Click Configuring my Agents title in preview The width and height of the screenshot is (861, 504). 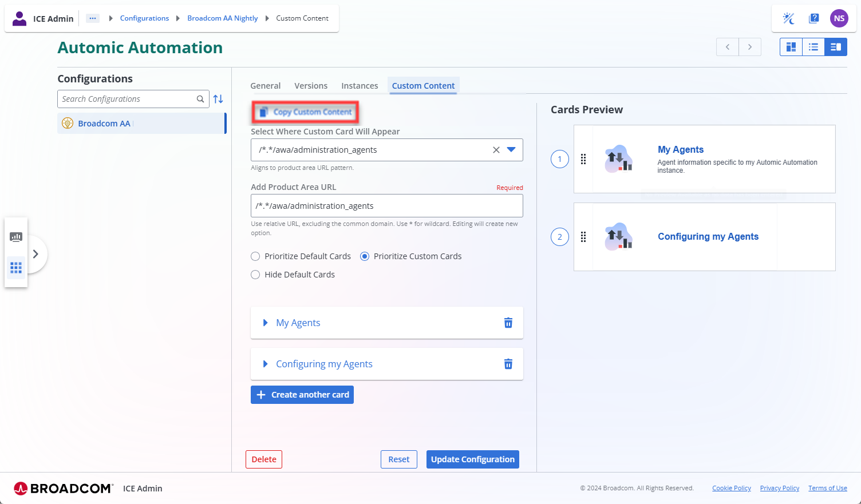click(708, 236)
